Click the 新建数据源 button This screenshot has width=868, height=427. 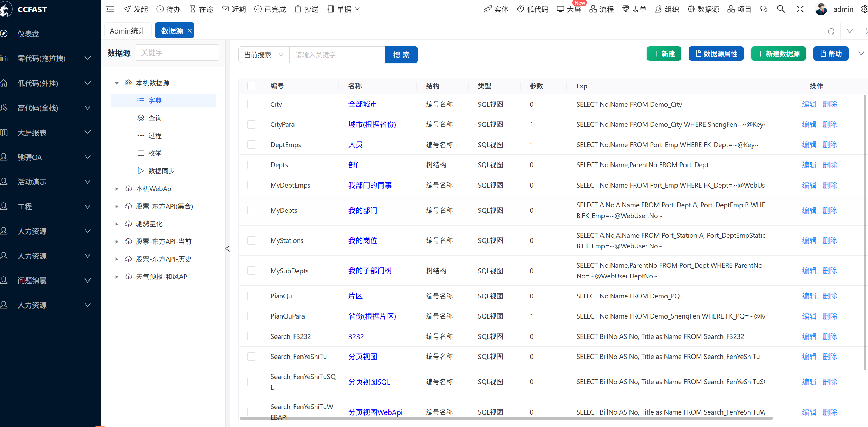tap(778, 54)
